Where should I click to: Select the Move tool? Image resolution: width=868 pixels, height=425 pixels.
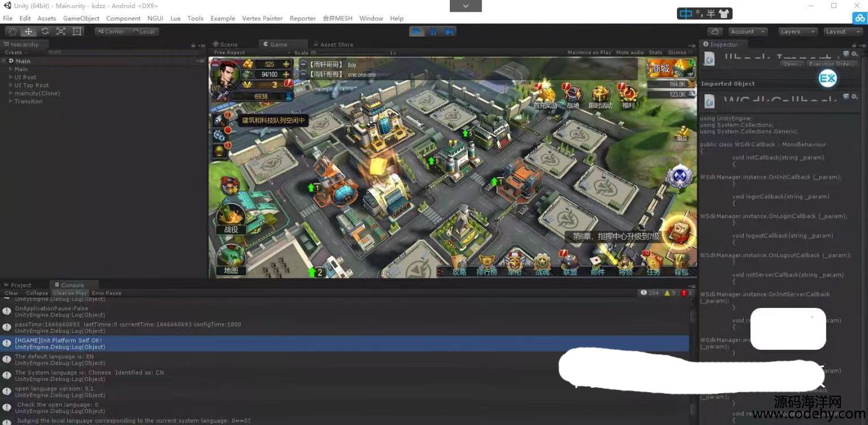pos(28,32)
